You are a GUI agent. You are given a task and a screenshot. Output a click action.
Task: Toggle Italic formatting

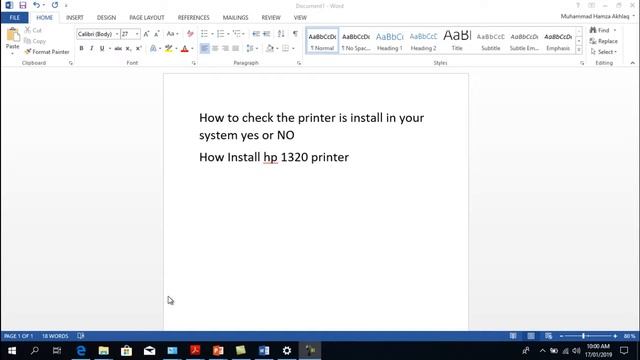[x=91, y=49]
